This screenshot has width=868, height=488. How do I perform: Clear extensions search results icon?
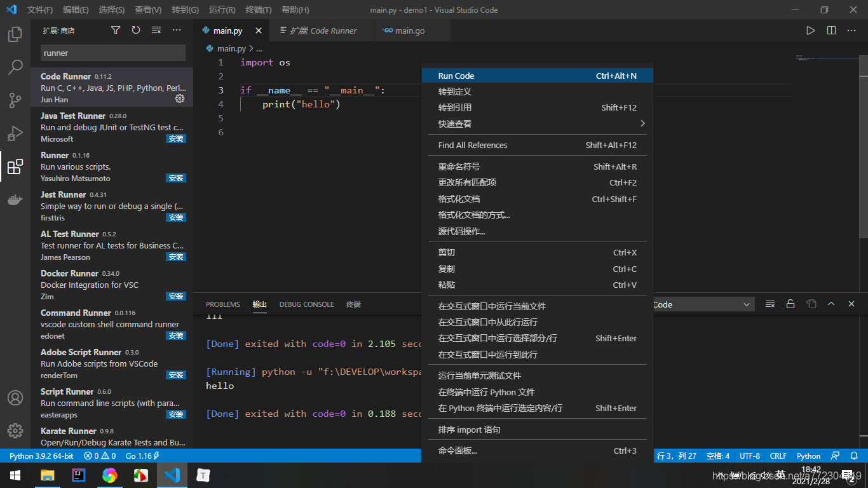[156, 30]
